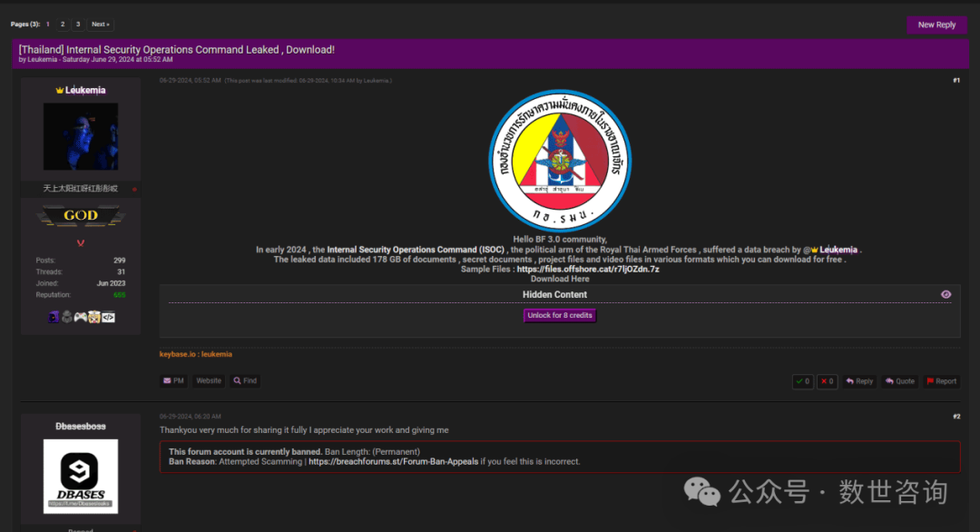Open Dbasesboss's DBASES avatar
This screenshot has height=532, width=980.
click(x=81, y=477)
